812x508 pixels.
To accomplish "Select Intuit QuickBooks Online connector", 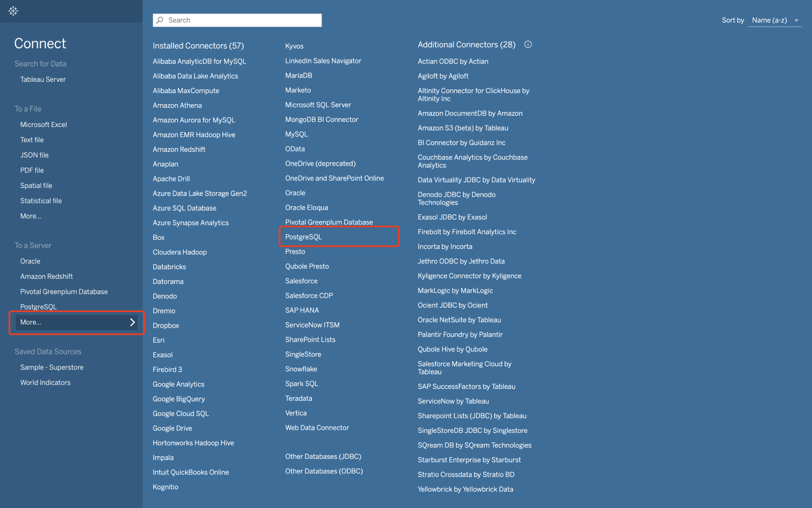I will coord(191,472).
